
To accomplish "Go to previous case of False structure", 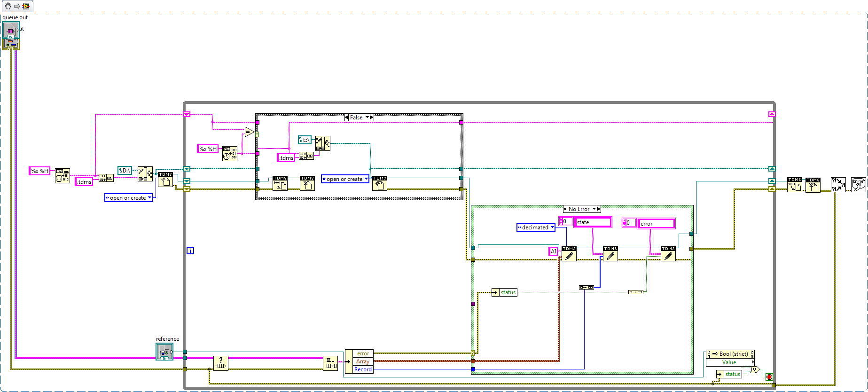I will [347, 118].
